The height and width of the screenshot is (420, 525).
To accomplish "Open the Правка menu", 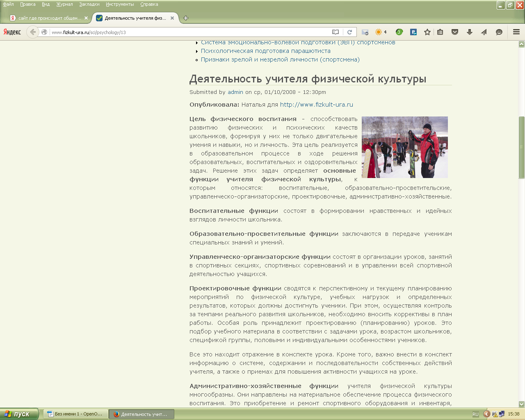I will pos(27,4).
